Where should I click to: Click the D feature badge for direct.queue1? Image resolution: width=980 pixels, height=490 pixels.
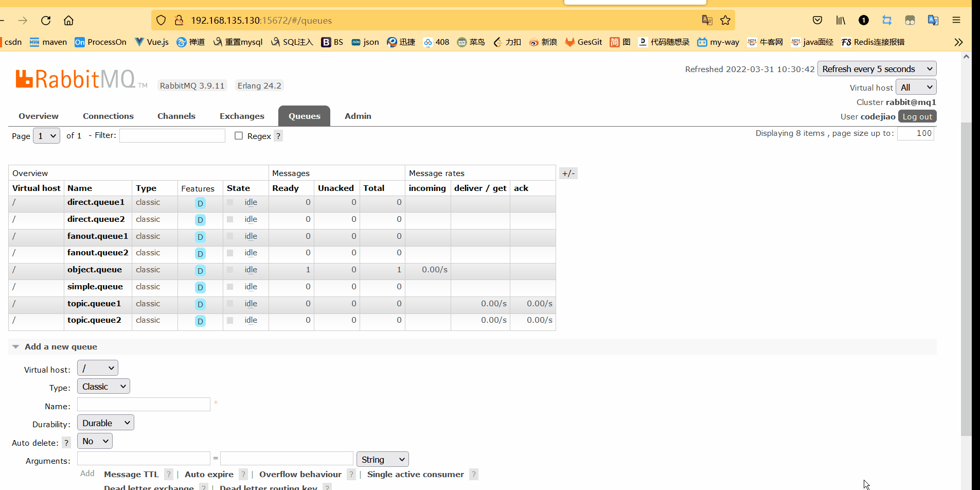[x=200, y=203]
